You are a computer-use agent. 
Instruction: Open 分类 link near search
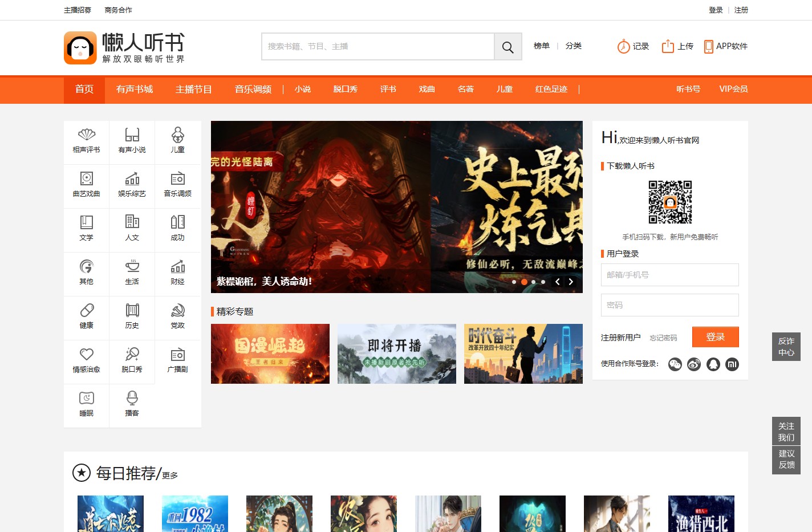click(x=574, y=46)
